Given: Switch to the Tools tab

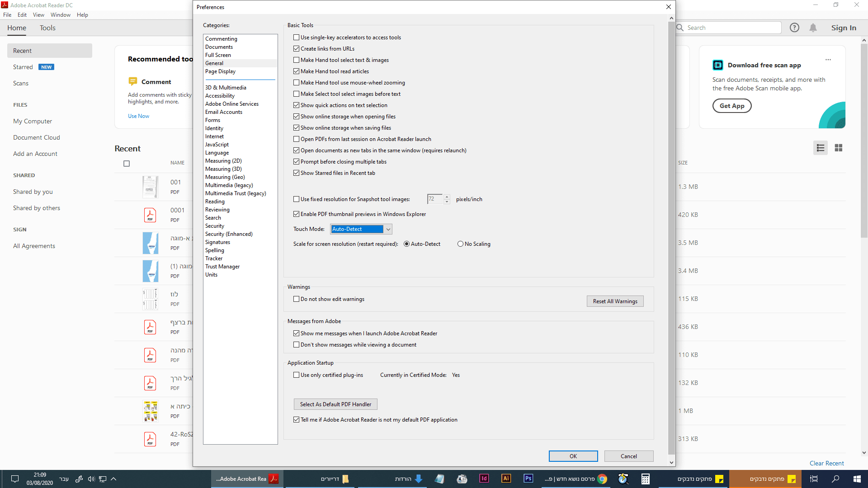Looking at the screenshot, I should (47, 28).
